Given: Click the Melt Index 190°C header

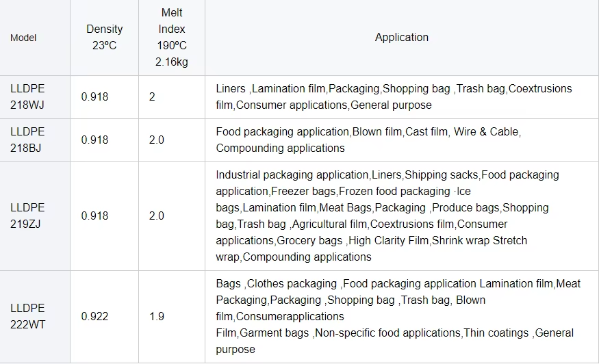Looking at the screenshot, I should click(x=172, y=37).
